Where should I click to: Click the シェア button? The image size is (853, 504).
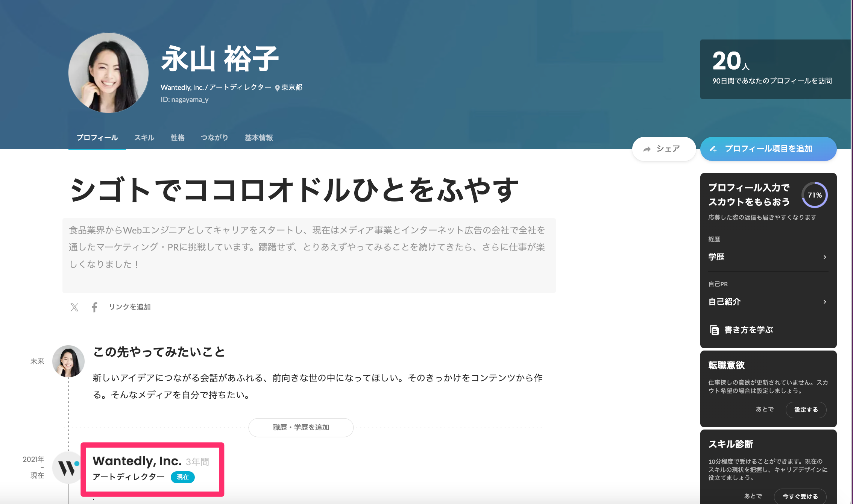(664, 149)
